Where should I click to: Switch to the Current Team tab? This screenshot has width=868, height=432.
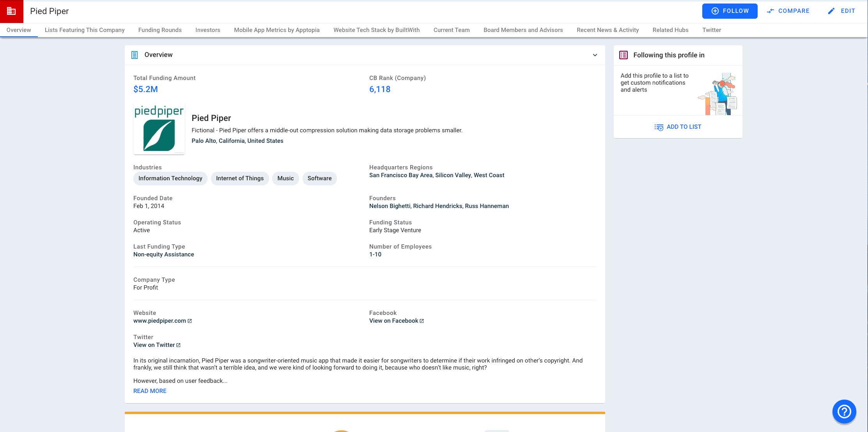point(452,30)
